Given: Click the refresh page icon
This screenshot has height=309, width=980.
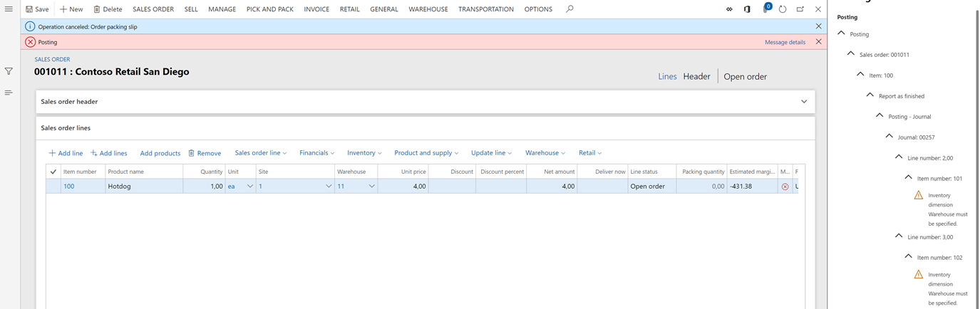Looking at the screenshot, I should pyautogui.click(x=783, y=9).
